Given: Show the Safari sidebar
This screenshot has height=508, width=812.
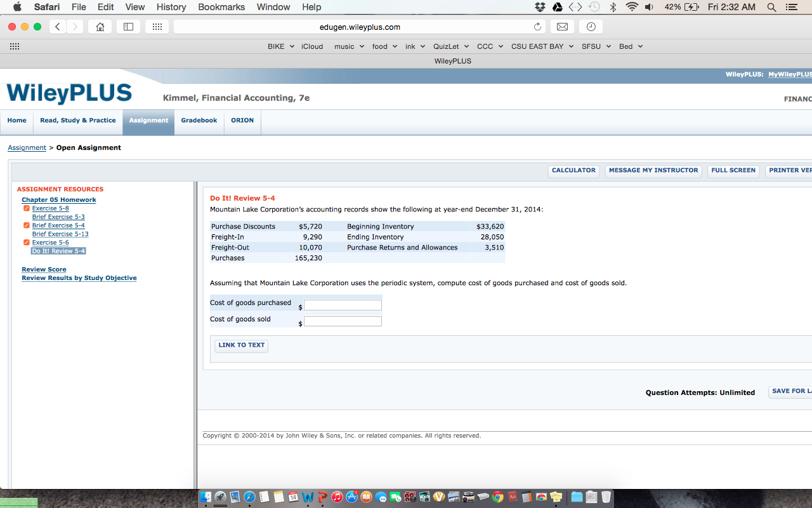Looking at the screenshot, I should pos(128,27).
